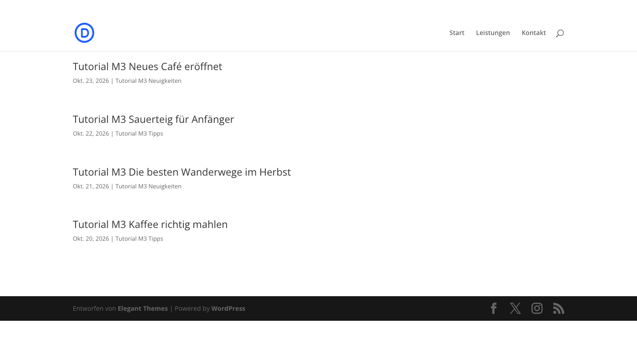Viewport: 637px width, 364px height.
Task: Select category Neuigkeiten under Neues Café post
Action: pos(148,81)
